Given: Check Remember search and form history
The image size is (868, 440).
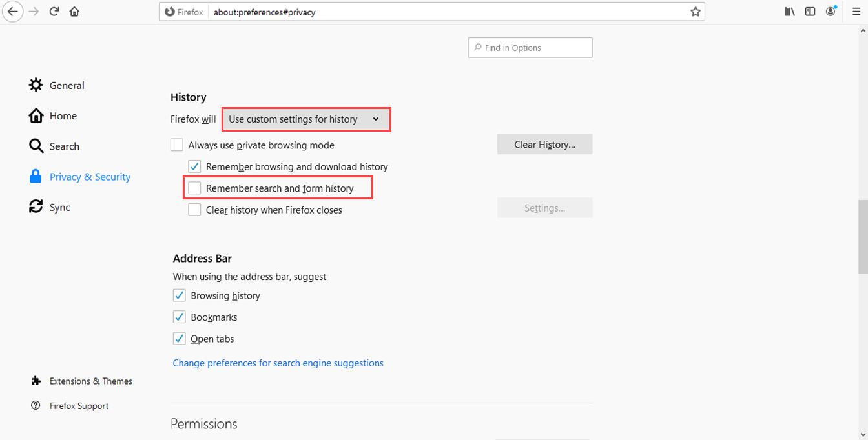Looking at the screenshot, I should (194, 188).
